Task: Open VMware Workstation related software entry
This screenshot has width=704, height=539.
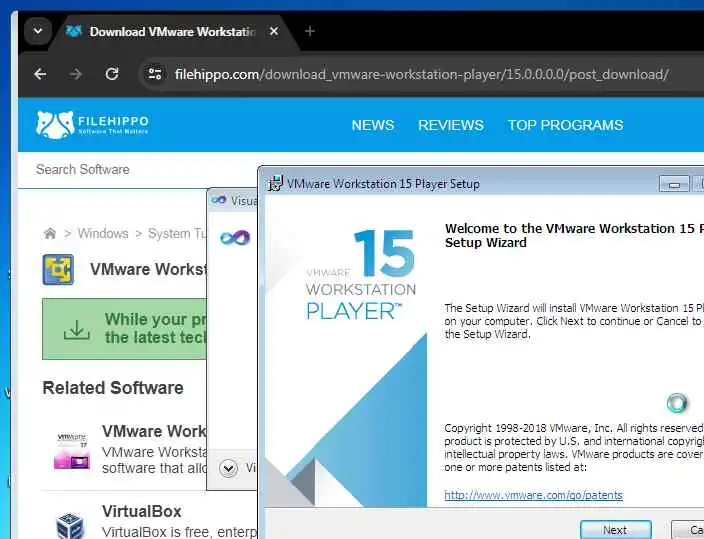Action: tap(154, 432)
